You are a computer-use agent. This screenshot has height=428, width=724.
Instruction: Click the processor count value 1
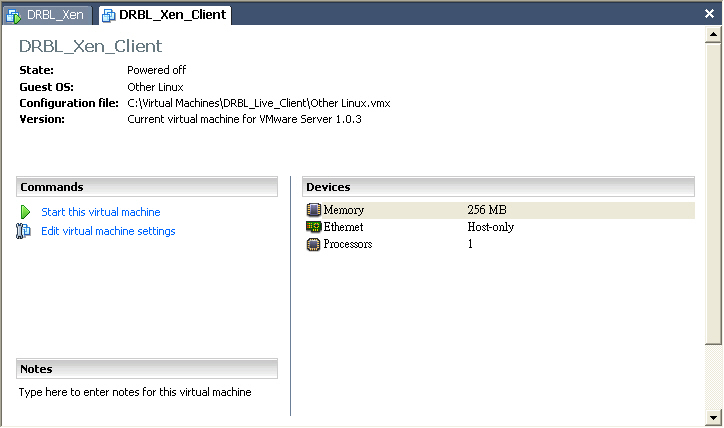[470, 244]
